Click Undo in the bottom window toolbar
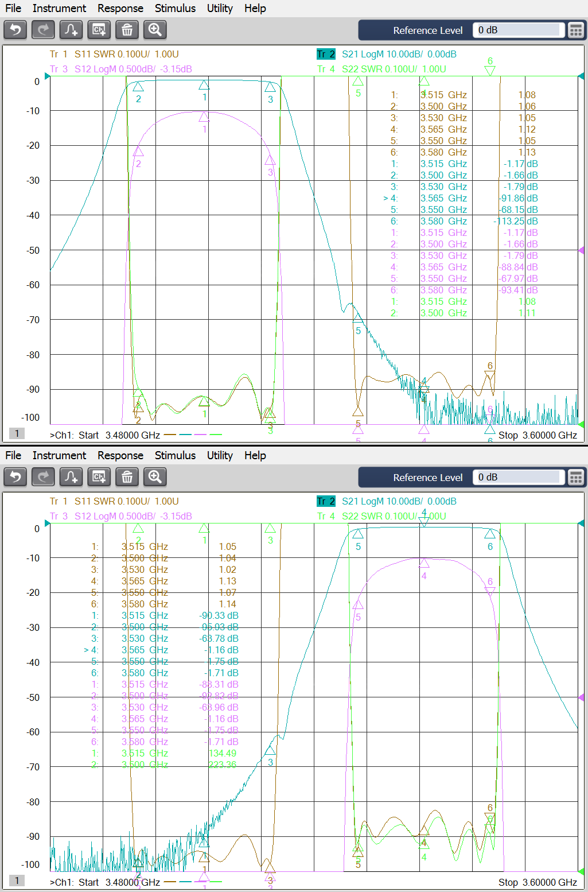Viewport: 588px width, 892px height. (x=15, y=477)
